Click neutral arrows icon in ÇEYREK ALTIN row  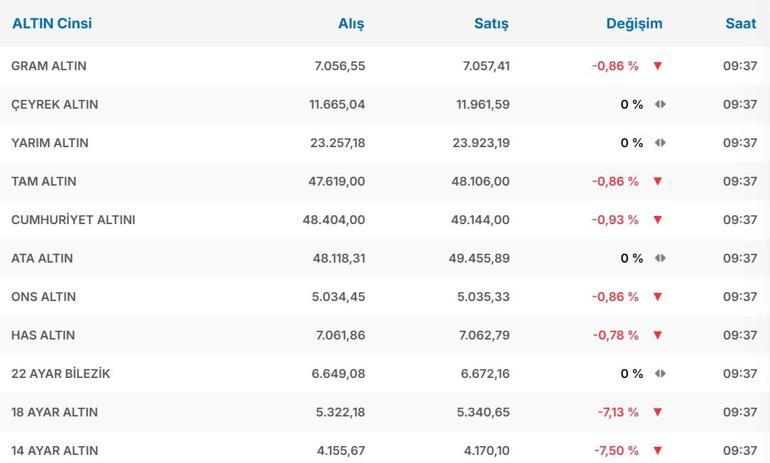pos(660,104)
